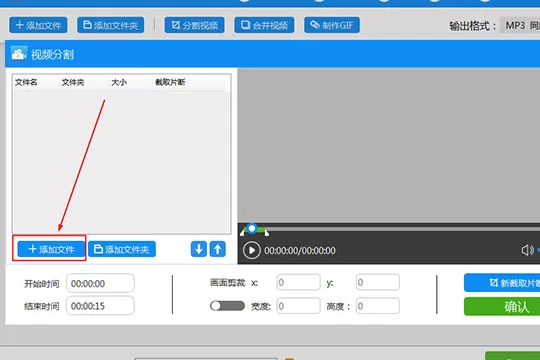
Task: Click the crop x input field
Action: click(x=298, y=282)
